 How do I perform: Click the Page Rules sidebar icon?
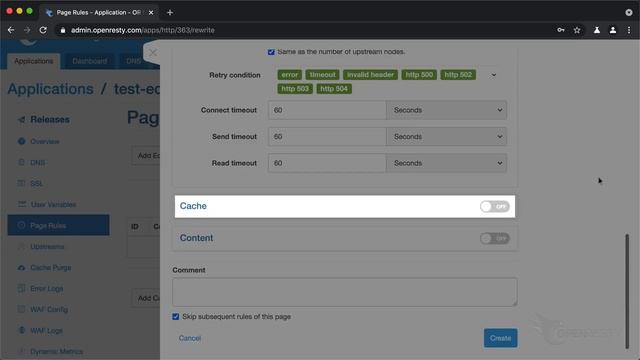pos(22,225)
